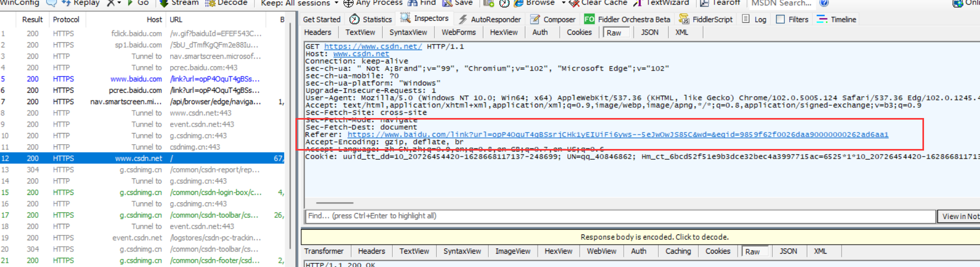Open the response Caching tab

[678, 251]
